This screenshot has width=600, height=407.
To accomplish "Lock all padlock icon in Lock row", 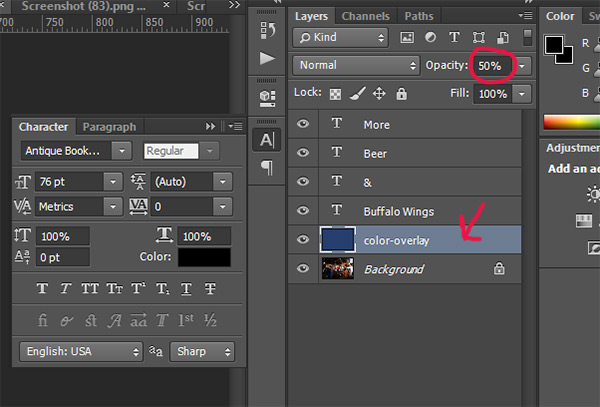I will click(401, 94).
